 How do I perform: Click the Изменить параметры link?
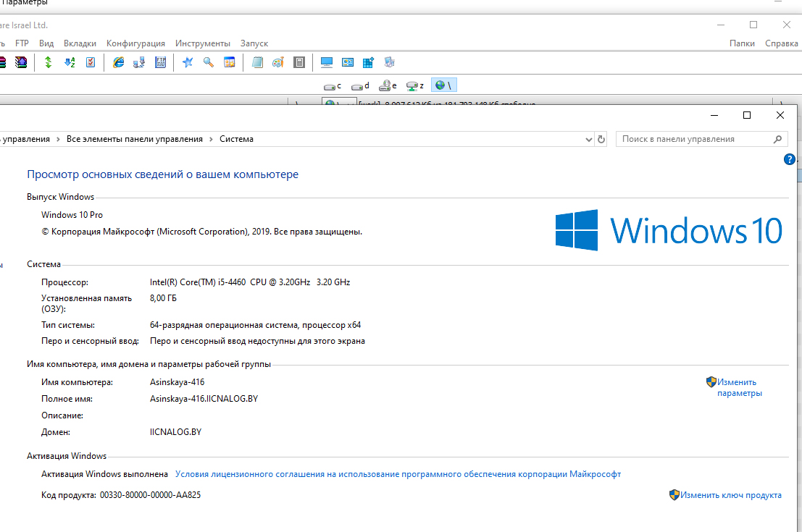[x=739, y=387]
